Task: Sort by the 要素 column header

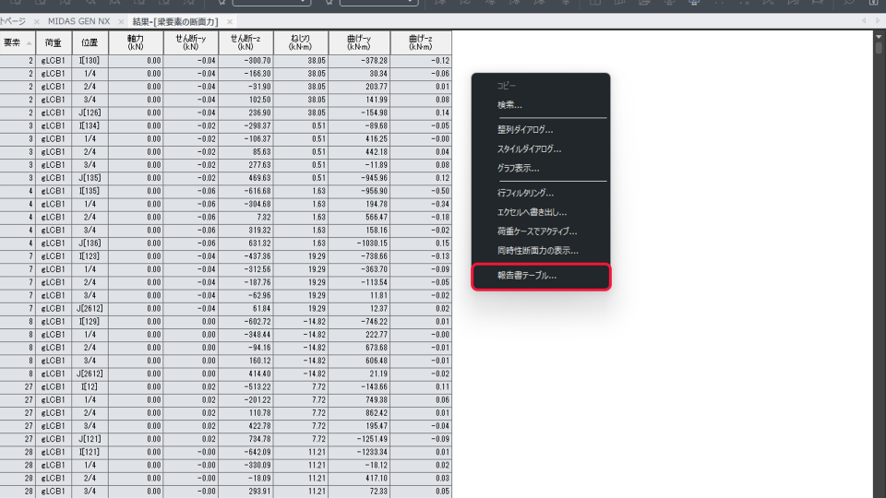Action: coord(18,43)
